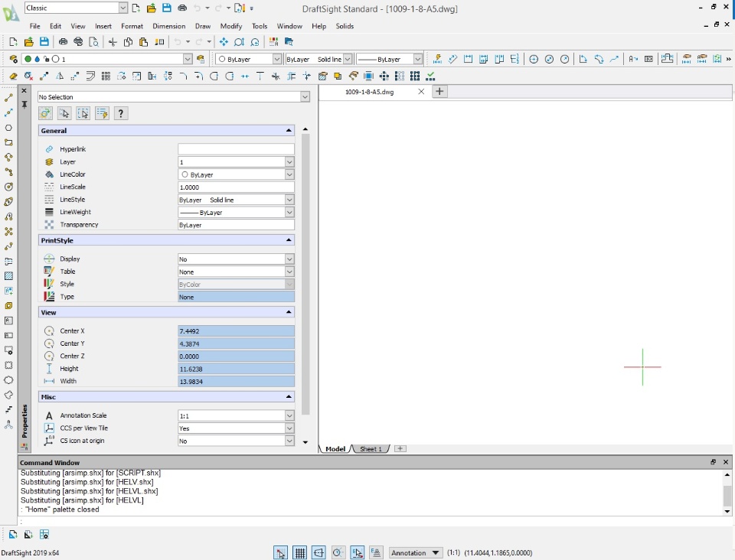735x560 pixels.
Task: Switch to the Sheet 1 tab
Action: [371, 449]
